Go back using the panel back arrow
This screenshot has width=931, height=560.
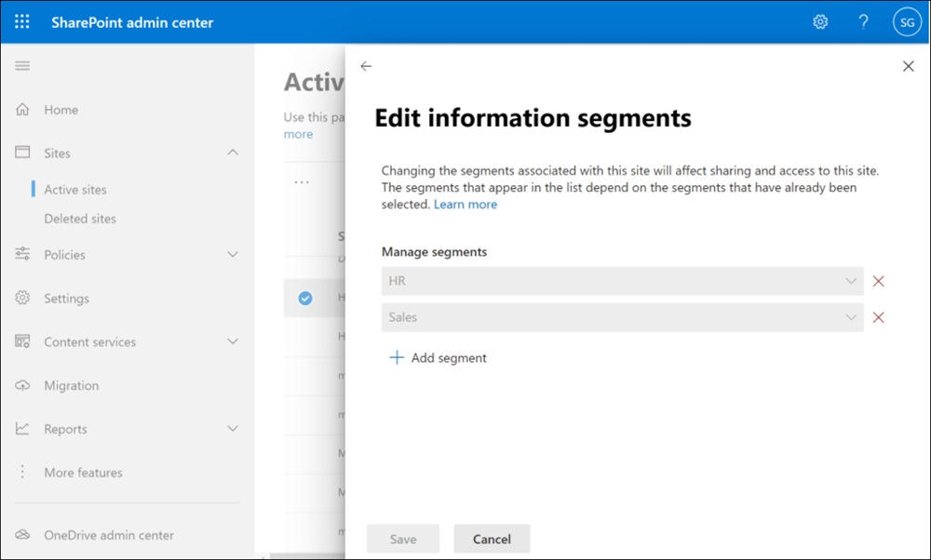point(366,66)
